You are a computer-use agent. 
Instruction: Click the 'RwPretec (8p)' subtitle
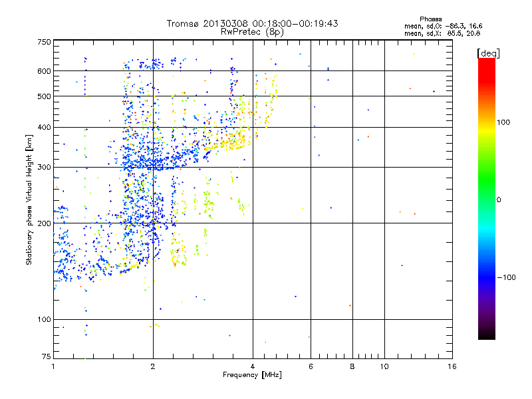pyautogui.click(x=252, y=32)
